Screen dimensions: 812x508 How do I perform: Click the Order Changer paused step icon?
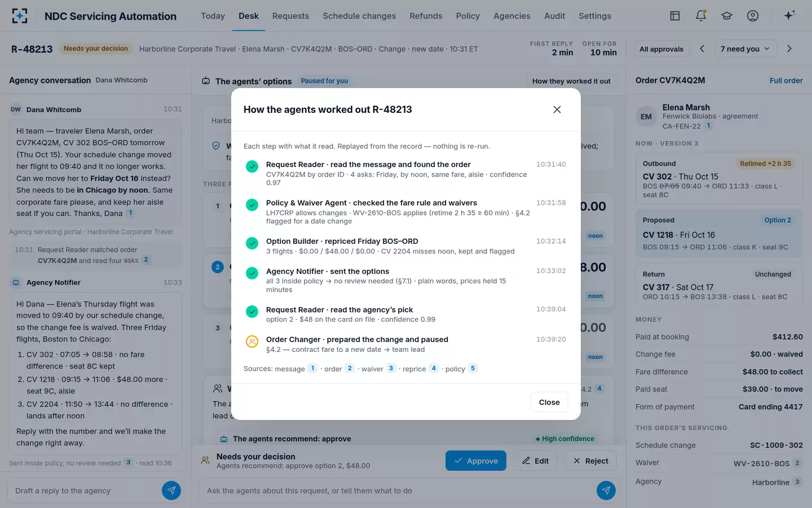point(252,341)
